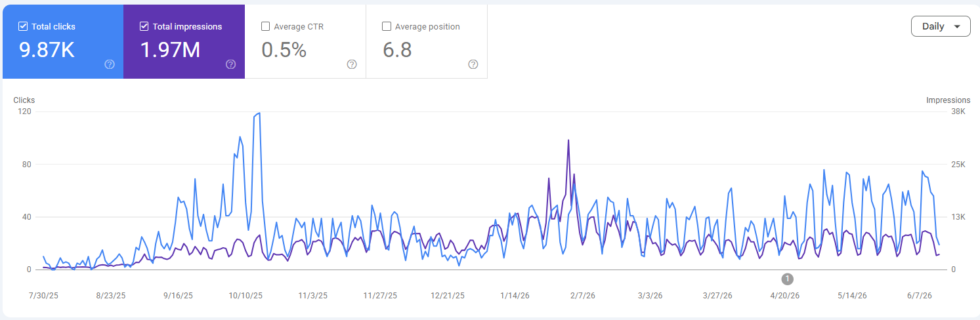The image size is (980, 320).
Task: Click the dropdown arrow next to Daily
Action: 957,27
